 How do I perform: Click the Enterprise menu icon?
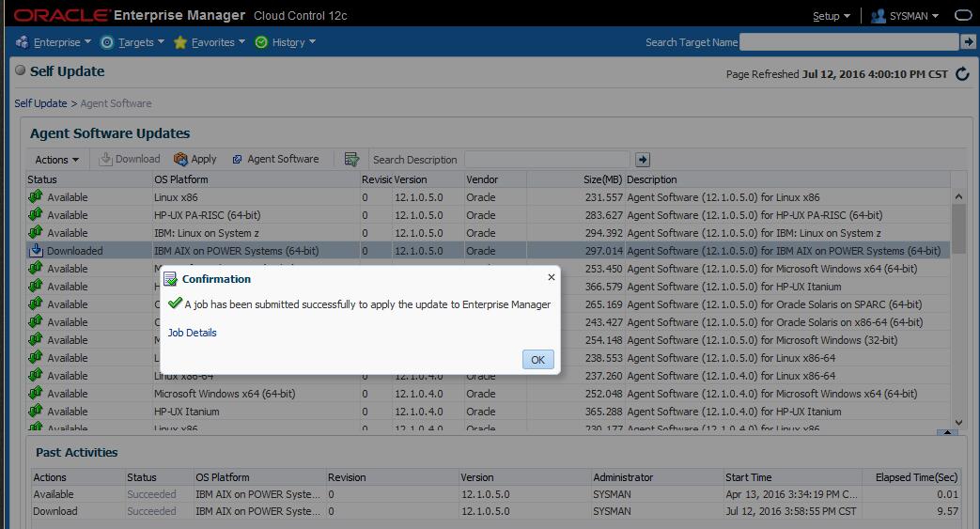tap(23, 42)
